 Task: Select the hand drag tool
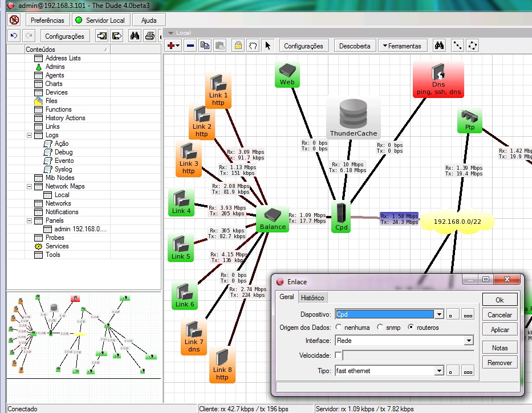click(253, 46)
